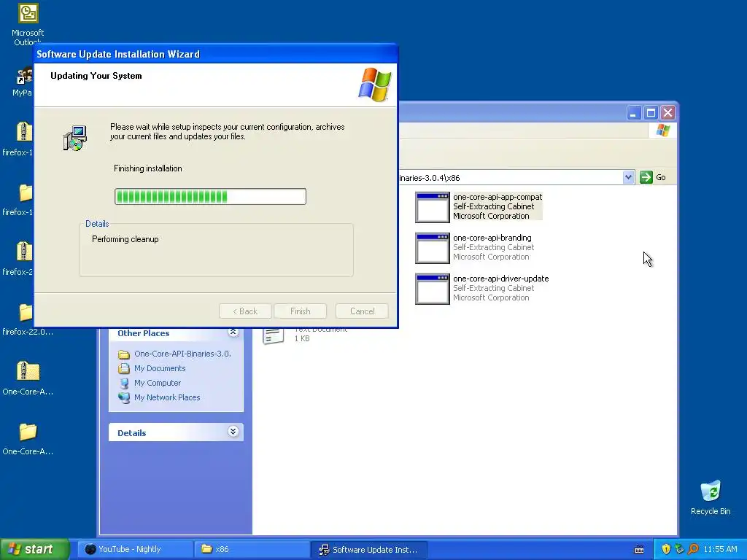Click the Go button next to address bar
Screen dimensions: 747x560
(653, 178)
